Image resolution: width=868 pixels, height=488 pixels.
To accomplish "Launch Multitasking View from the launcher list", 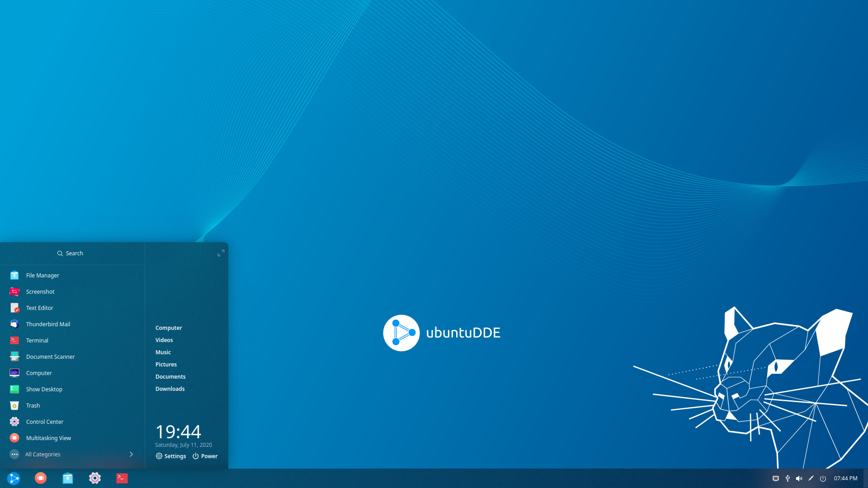I will (72, 438).
